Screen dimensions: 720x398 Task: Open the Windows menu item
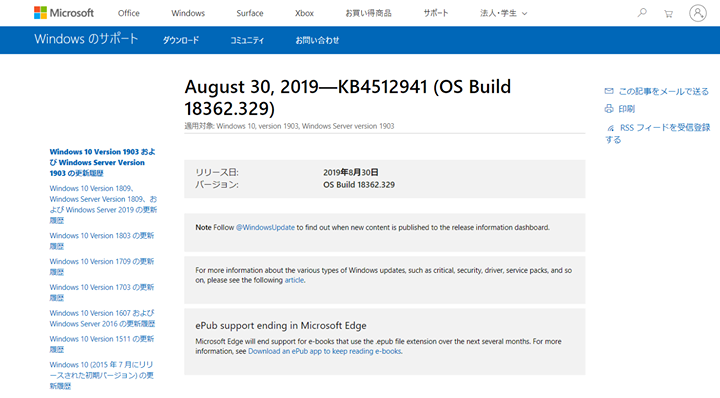pyautogui.click(x=188, y=13)
